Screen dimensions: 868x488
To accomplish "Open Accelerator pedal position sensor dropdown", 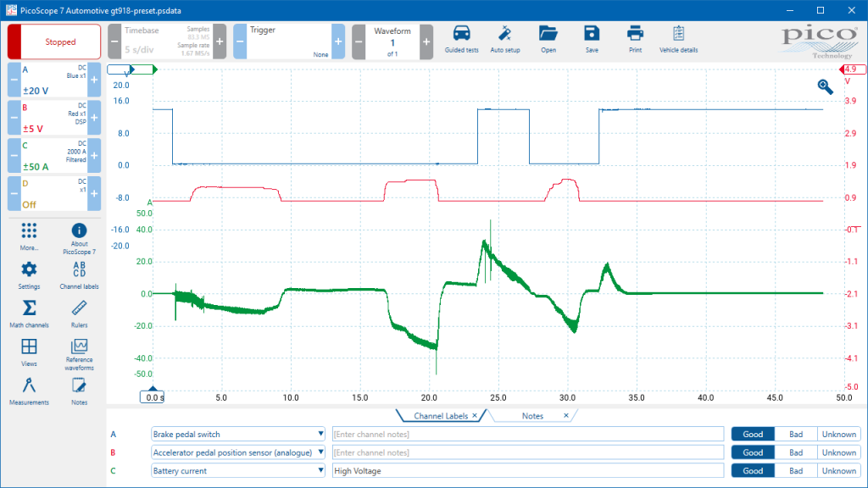I will point(320,452).
